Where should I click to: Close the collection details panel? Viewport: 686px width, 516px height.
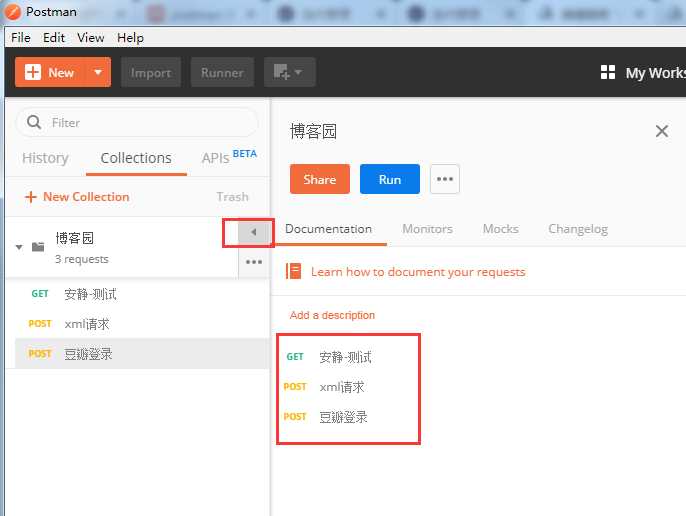[662, 131]
